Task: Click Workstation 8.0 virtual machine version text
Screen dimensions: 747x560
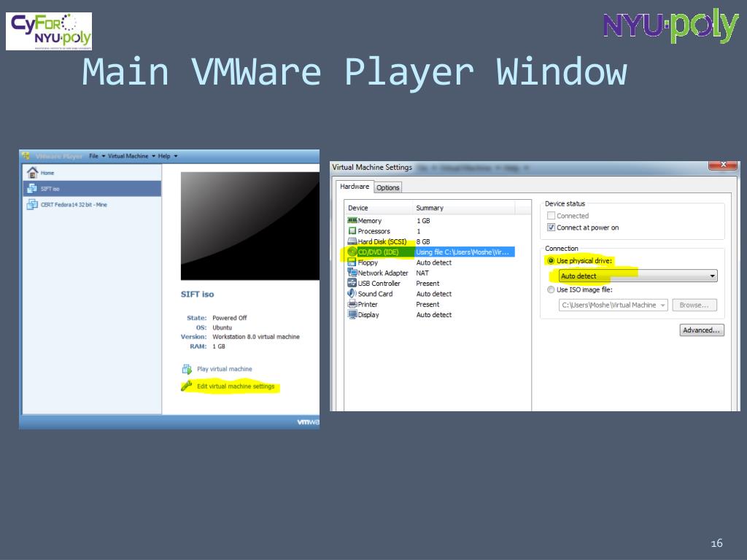Action: pos(256,337)
